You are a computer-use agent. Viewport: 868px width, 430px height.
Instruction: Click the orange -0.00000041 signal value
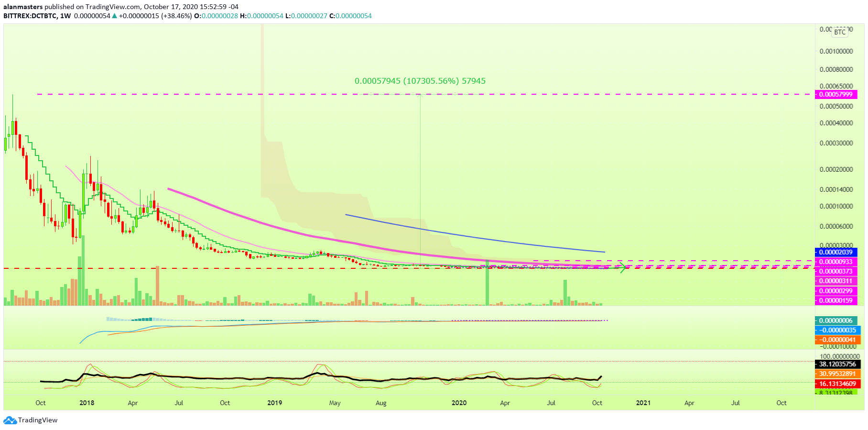pos(838,340)
